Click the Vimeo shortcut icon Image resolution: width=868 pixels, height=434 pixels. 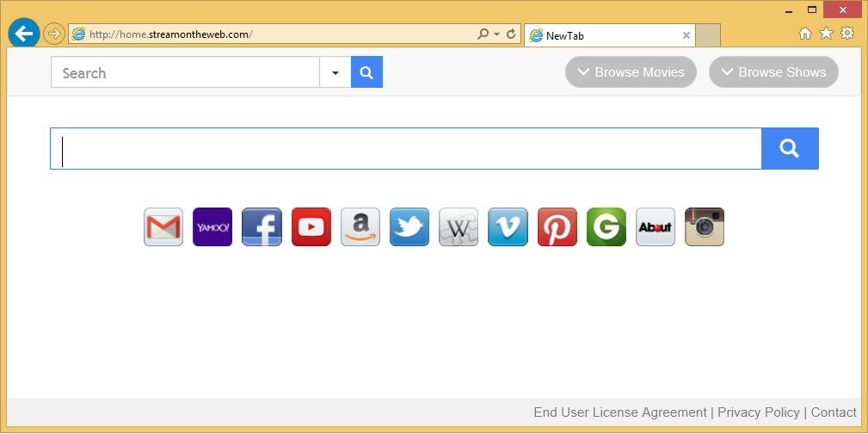click(x=508, y=227)
